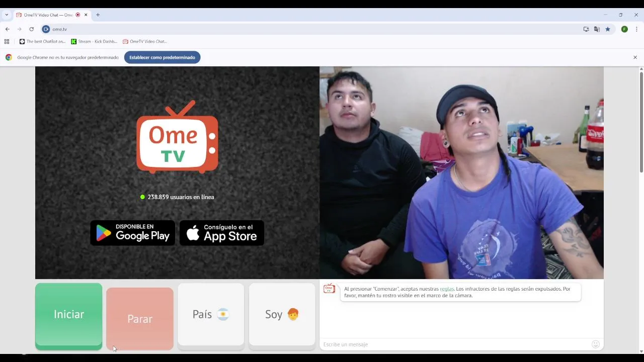Image resolution: width=644 pixels, height=362 pixels.
Task: Click the OmeTV logo in center
Action: click(177, 137)
